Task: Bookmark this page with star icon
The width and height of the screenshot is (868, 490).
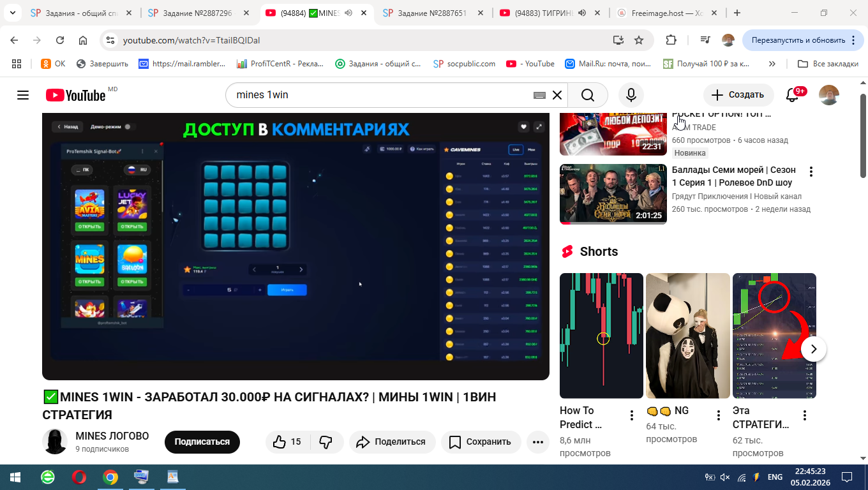Action: pyautogui.click(x=639, y=40)
